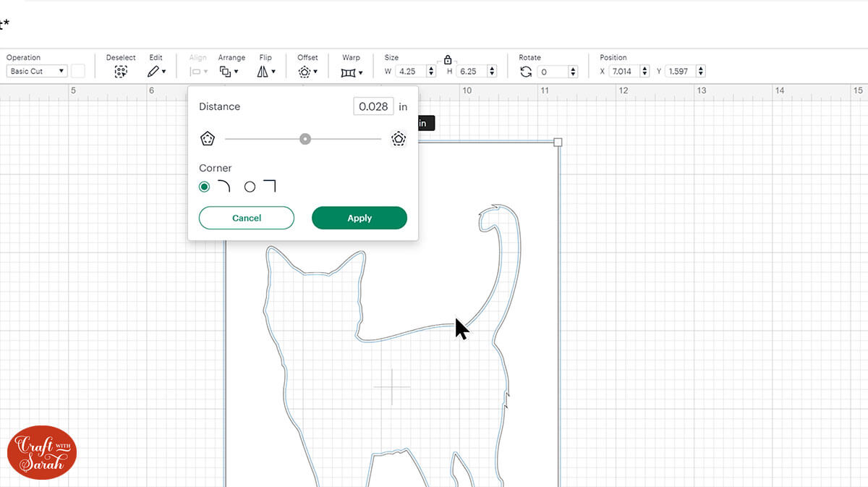Click the Position X value field
The height and width of the screenshot is (487, 868).
[x=626, y=72]
